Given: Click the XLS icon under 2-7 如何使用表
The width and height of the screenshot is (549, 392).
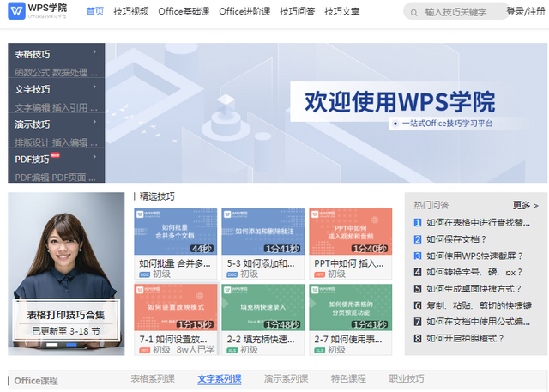Looking at the screenshot, I should 320,350.
